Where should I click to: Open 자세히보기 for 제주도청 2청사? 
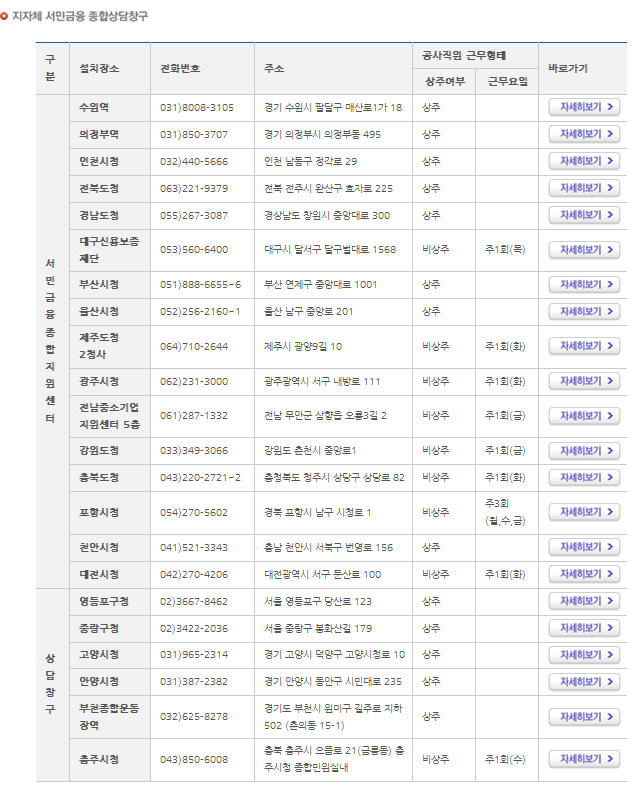coord(584,346)
